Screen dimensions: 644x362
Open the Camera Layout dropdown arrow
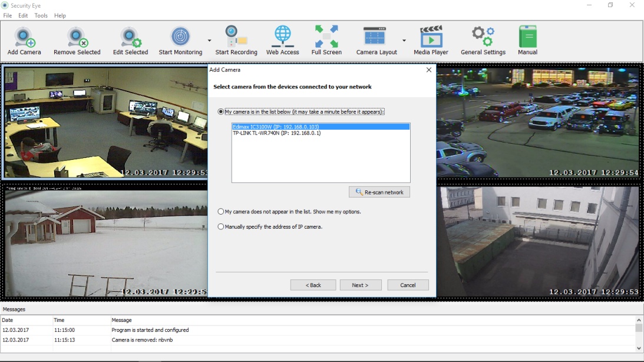click(x=404, y=37)
